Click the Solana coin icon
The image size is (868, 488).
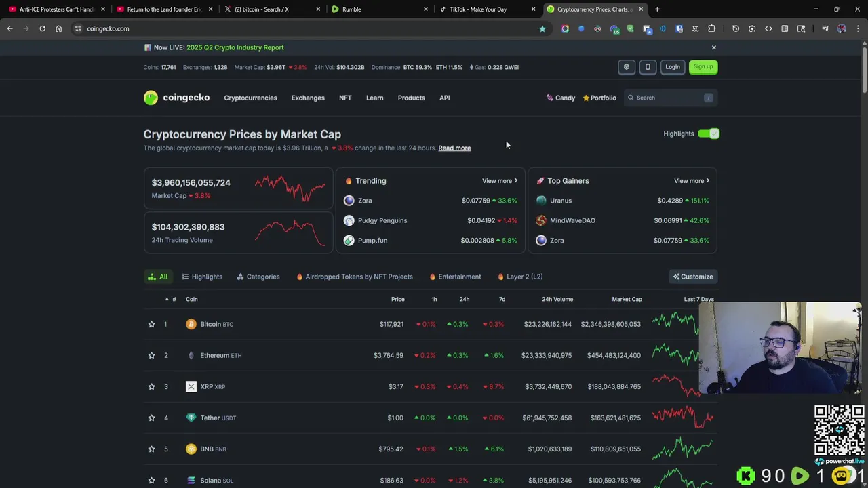pyautogui.click(x=191, y=480)
